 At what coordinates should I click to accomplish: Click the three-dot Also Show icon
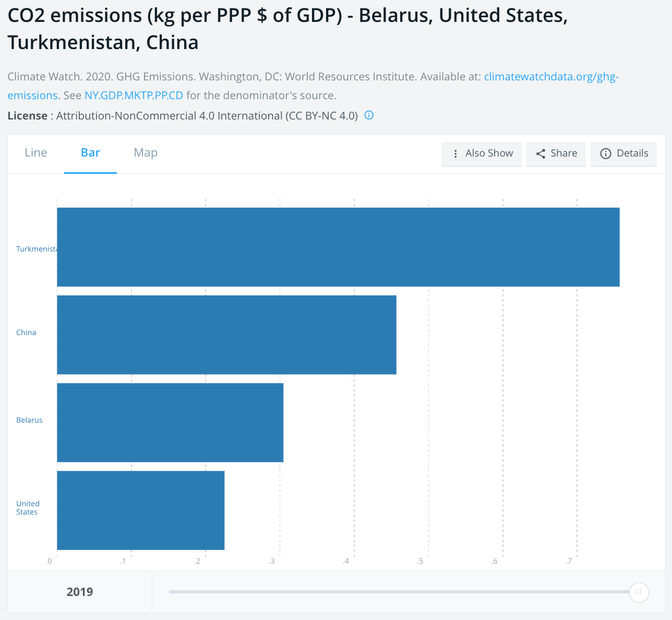(455, 153)
